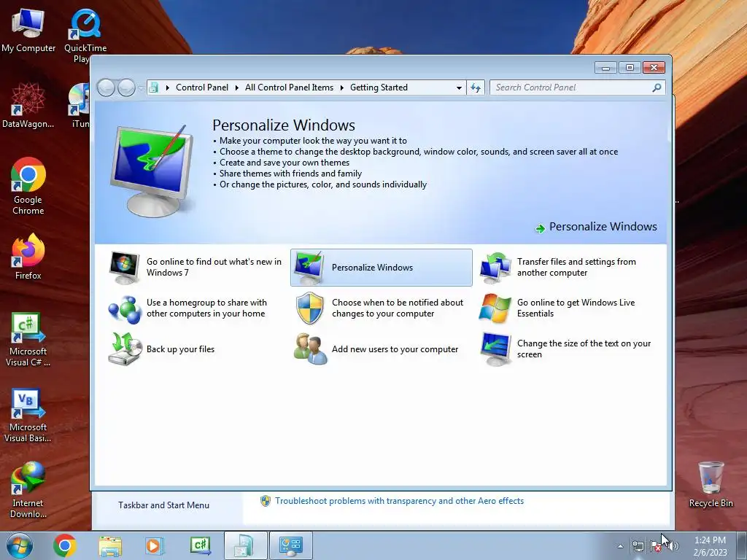Click the search magnifier icon
The height and width of the screenshot is (560, 747).
[x=657, y=87]
